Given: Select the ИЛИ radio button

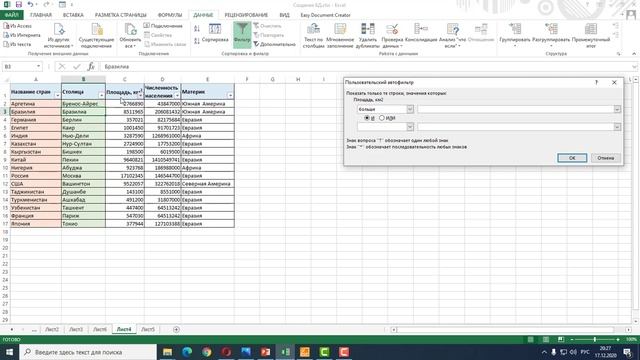Looking at the screenshot, I should (382, 118).
